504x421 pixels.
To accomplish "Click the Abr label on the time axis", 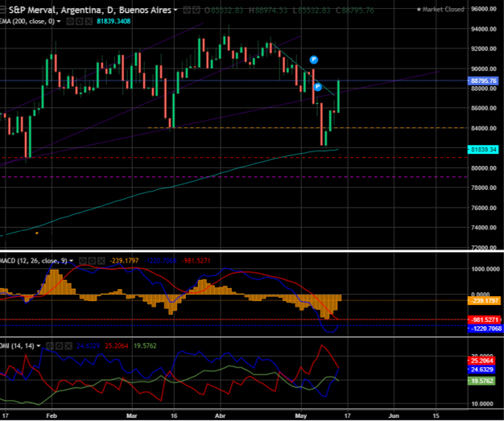I will pos(220,415).
